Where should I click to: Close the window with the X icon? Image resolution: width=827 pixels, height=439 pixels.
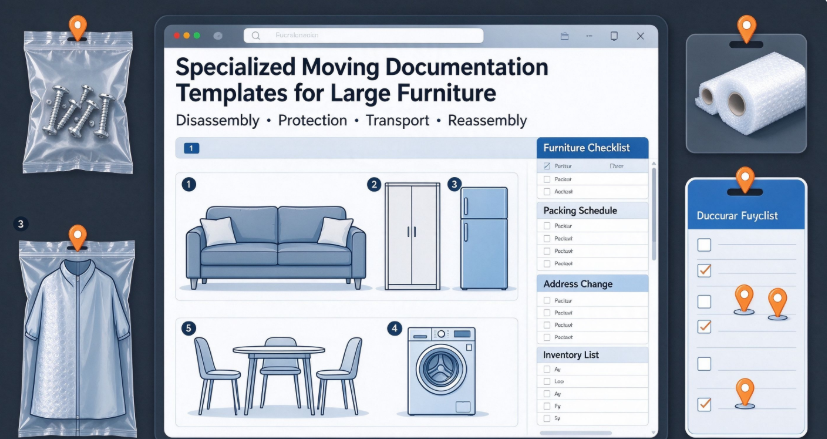[x=640, y=36]
